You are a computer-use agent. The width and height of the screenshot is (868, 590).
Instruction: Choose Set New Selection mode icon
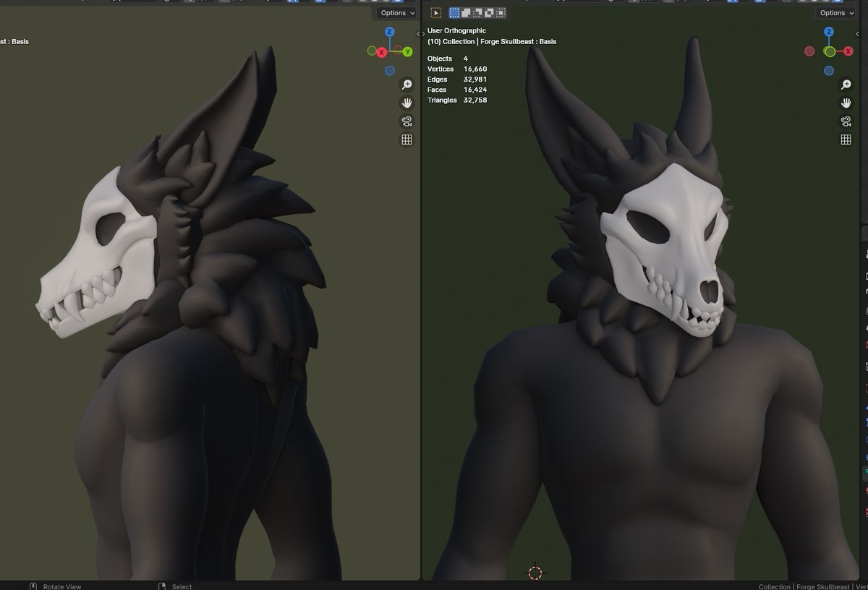[454, 12]
